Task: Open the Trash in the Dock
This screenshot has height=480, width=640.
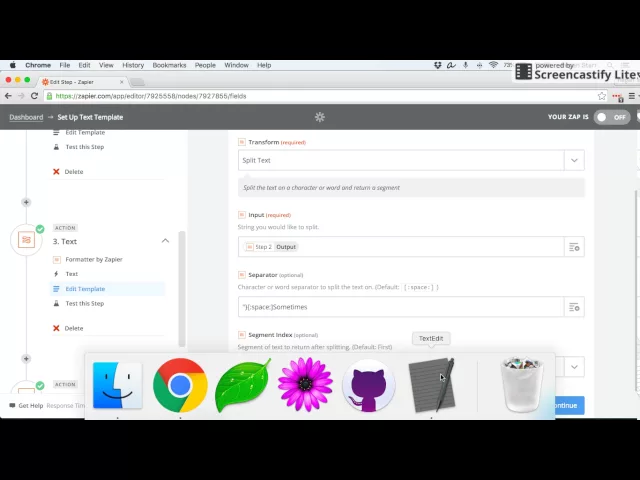Action: (x=522, y=384)
